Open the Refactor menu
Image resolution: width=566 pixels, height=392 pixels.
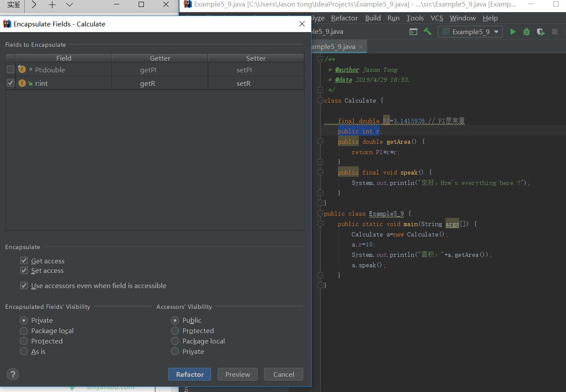coord(345,18)
